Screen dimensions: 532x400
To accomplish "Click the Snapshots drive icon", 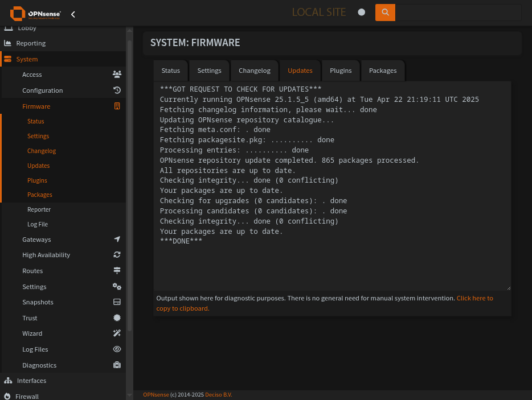I will point(117,302).
